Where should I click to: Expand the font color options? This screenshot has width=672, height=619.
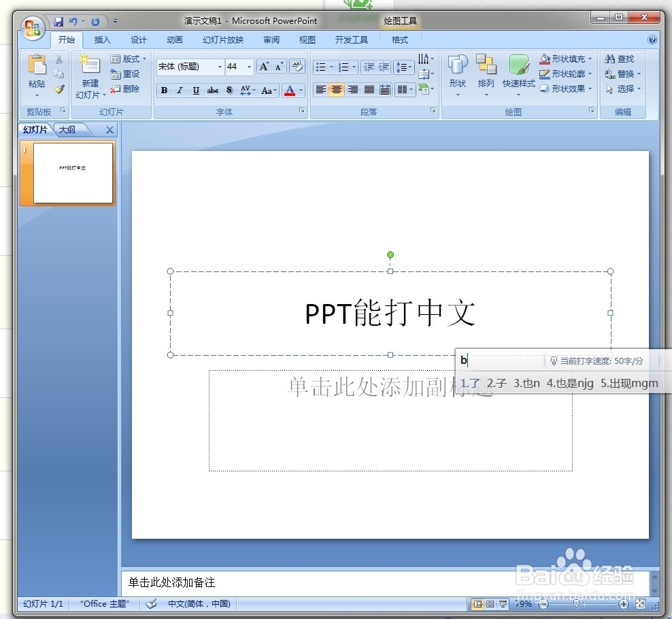click(301, 90)
